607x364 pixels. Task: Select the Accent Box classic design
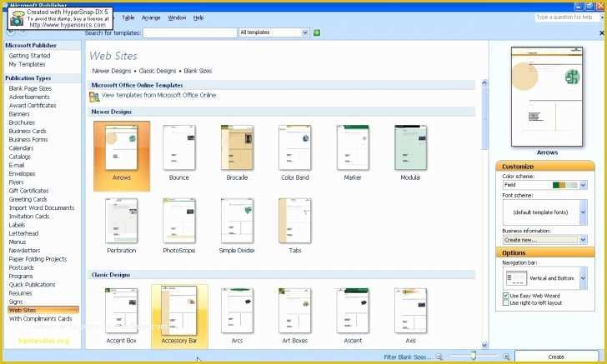pos(122,311)
